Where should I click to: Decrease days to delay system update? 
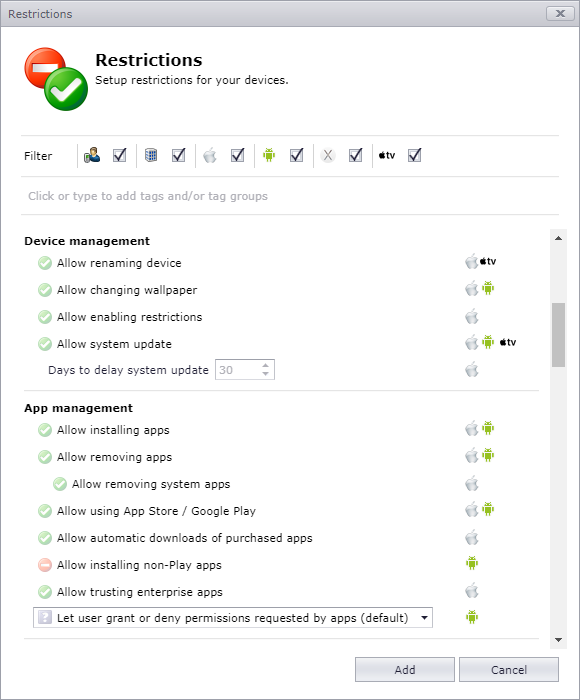tap(266, 374)
